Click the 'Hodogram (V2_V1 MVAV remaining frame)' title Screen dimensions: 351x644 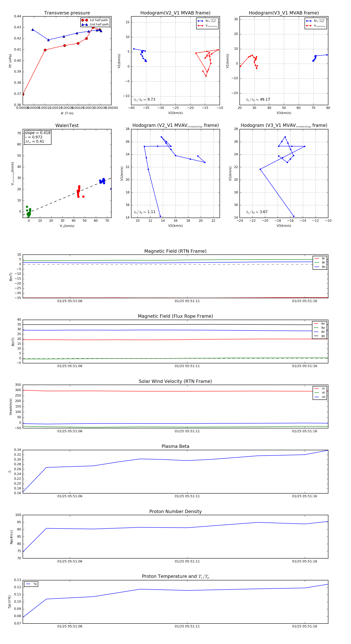point(175,125)
